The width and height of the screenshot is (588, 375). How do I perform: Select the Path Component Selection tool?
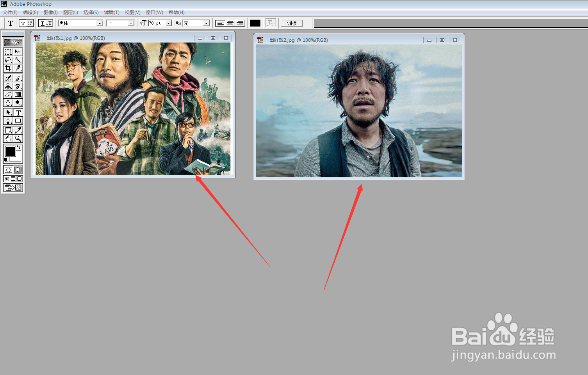8,112
